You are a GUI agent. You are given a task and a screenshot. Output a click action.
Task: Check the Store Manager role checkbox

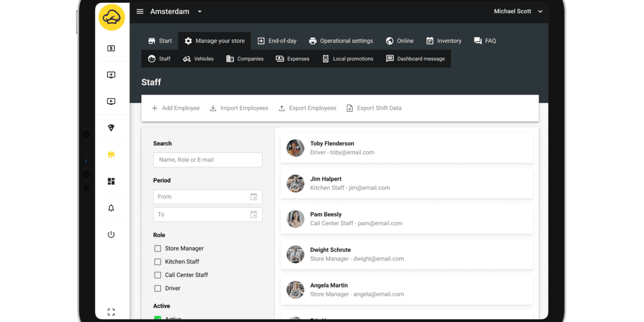pos(158,249)
